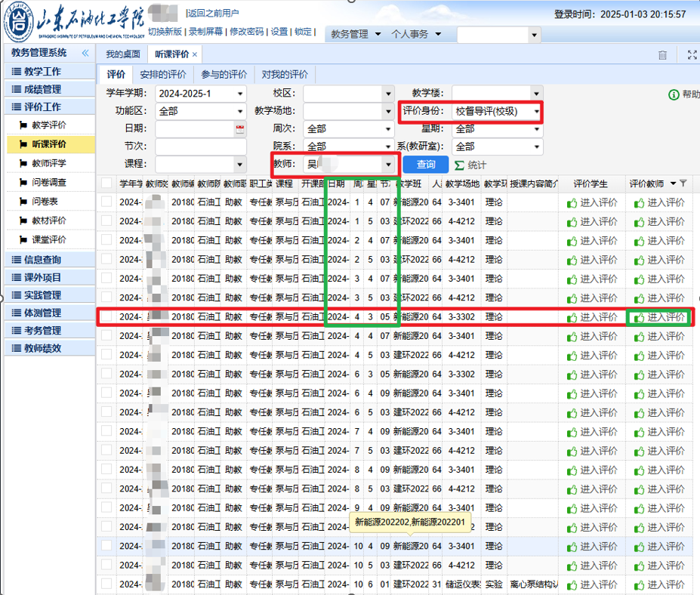Tick the select-all checkbox in the table header
Screen dimensions: 700x595
[x=106, y=183]
